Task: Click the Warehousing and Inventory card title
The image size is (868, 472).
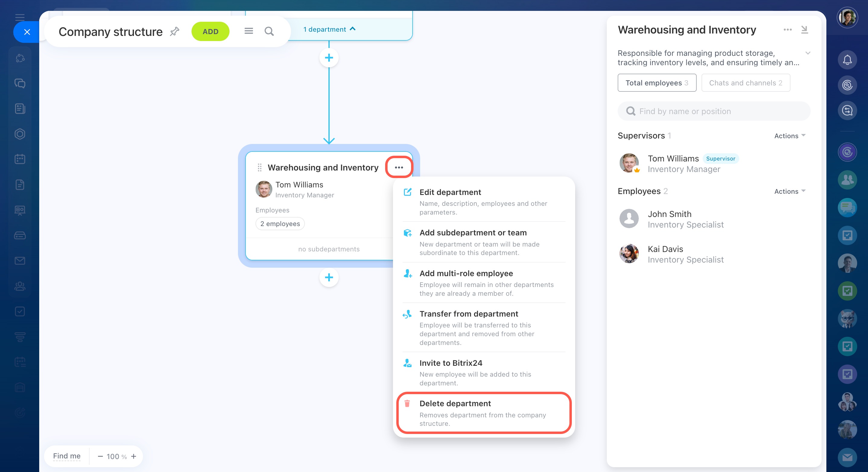Action: pos(323,167)
